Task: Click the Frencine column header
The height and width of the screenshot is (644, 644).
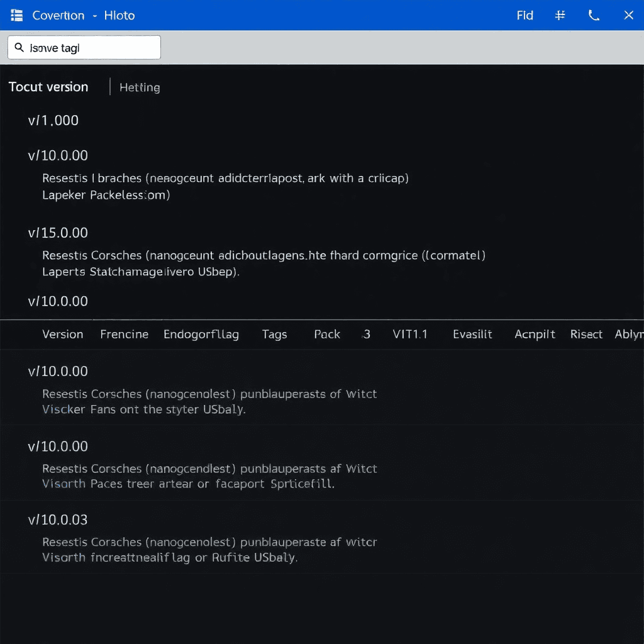Action: (x=124, y=335)
